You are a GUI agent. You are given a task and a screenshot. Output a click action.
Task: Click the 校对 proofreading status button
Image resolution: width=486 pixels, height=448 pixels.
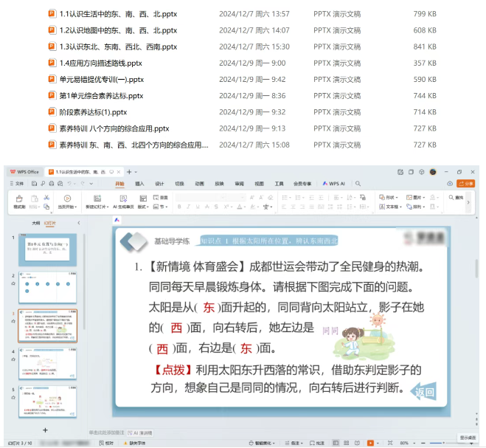[106, 443]
